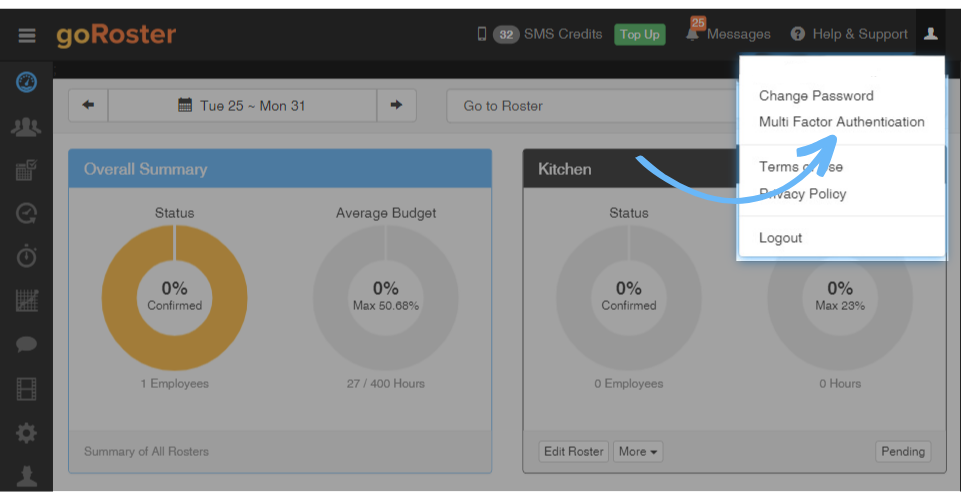Image resolution: width=961 pixels, height=500 pixels.
Task: Open the chat bubble sidebar icon
Action: coord(26,344)
